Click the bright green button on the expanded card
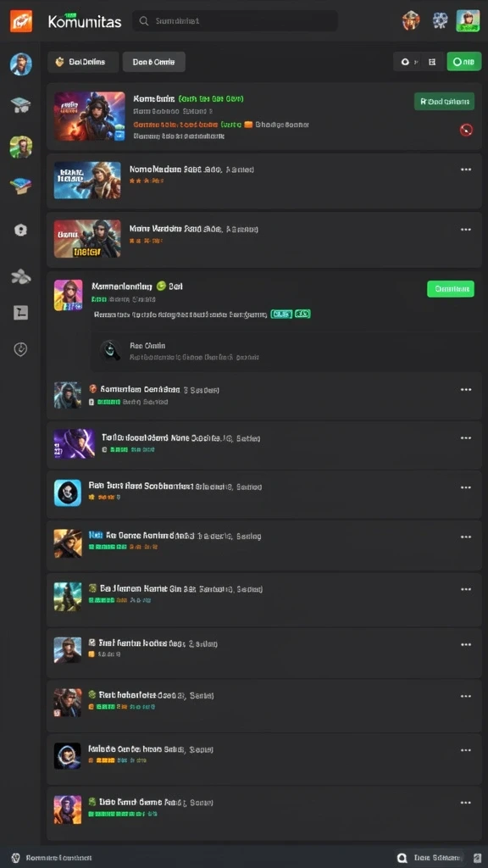The width and height of the screenshot is (488, 868). (451, 288)
